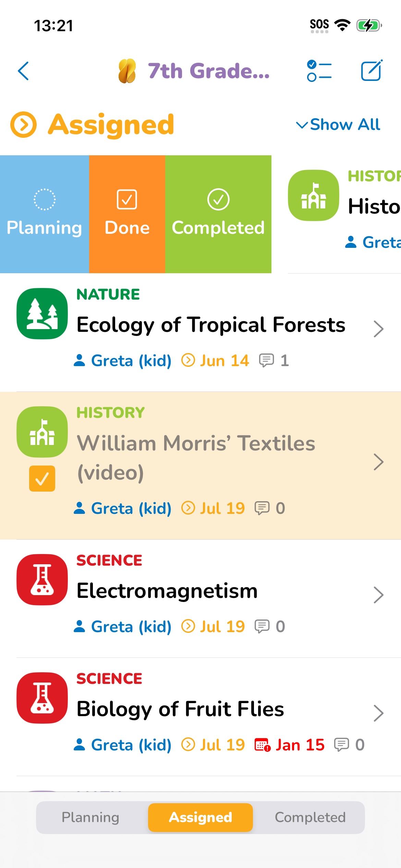This screenshot has height=868, width=401.
Task: Switch to the bottom Completed tab
Action: 310,817
